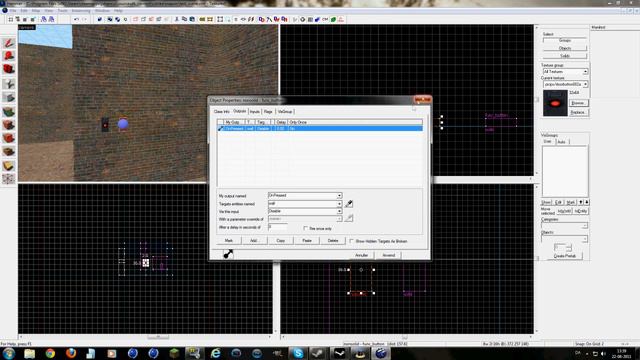Click Add button in Outputs

pos(254,241)
